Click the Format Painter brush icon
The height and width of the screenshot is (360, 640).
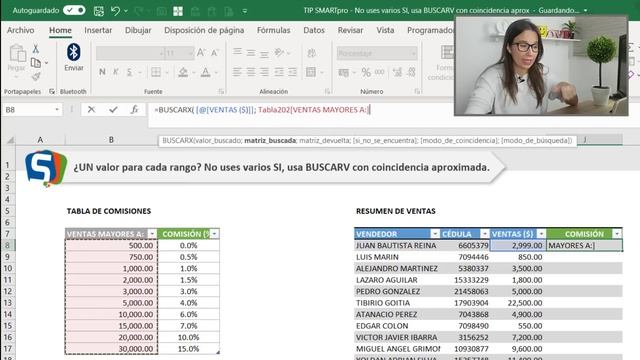pos(36,76)
